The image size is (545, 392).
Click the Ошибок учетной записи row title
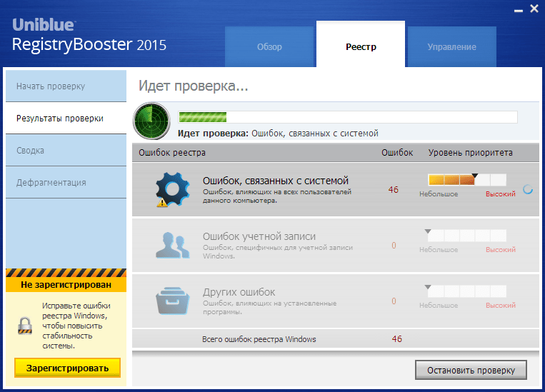259,236
